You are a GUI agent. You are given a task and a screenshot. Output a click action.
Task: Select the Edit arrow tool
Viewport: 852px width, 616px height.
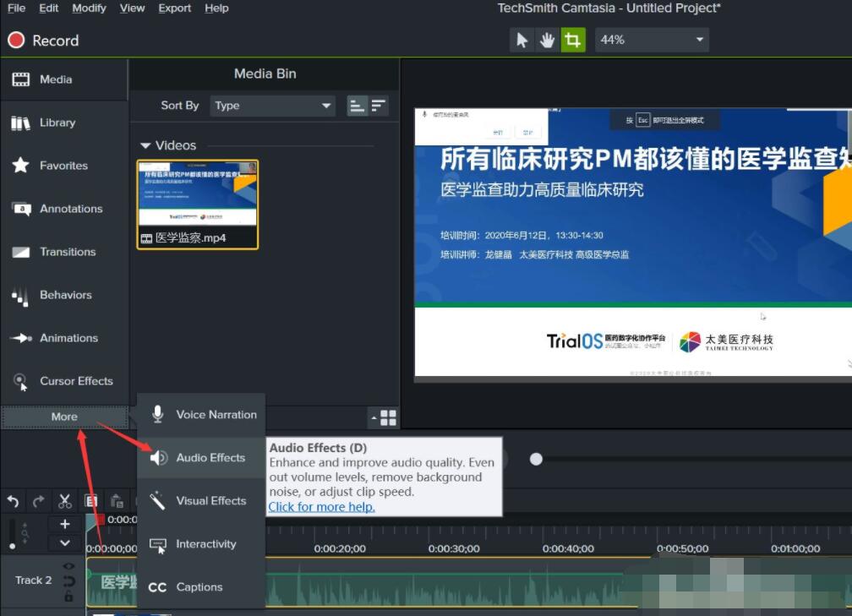point(522,39)
